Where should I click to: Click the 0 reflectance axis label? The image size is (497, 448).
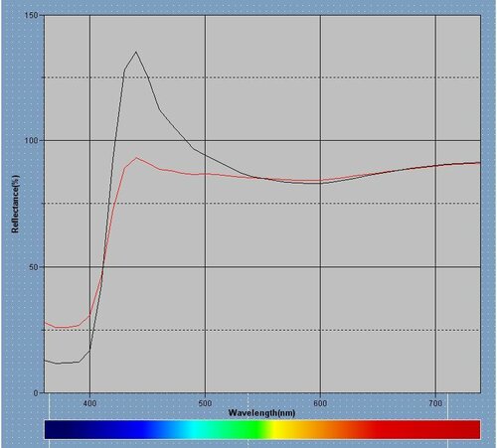click(x=36, y=393)
